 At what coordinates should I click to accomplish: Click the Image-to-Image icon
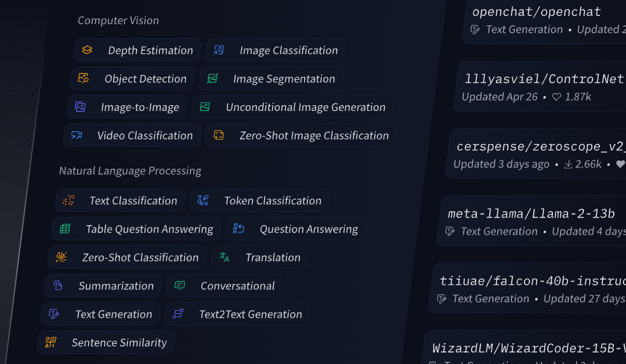80,107
